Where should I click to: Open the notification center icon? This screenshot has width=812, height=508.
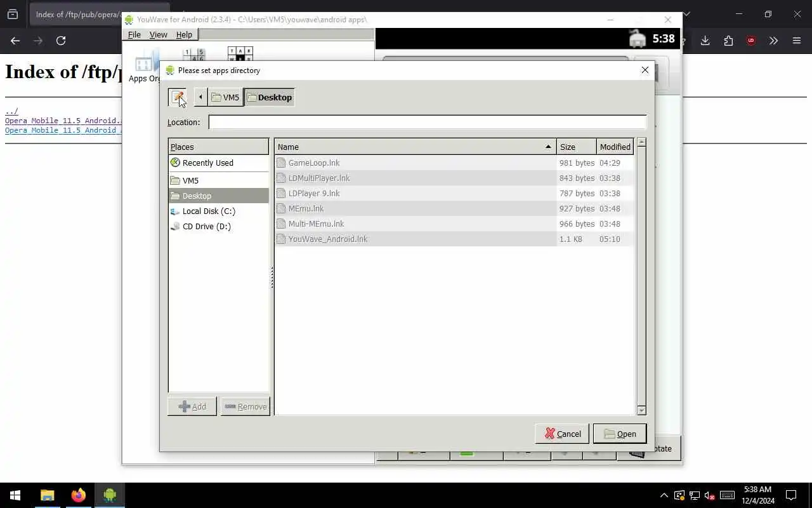click(x=791, y=495)
